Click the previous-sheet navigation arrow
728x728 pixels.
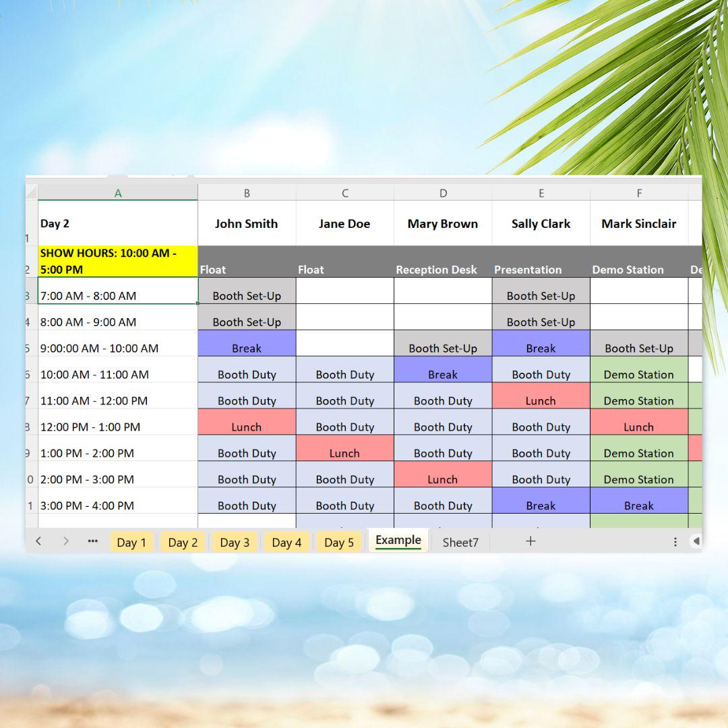(38, 541)
